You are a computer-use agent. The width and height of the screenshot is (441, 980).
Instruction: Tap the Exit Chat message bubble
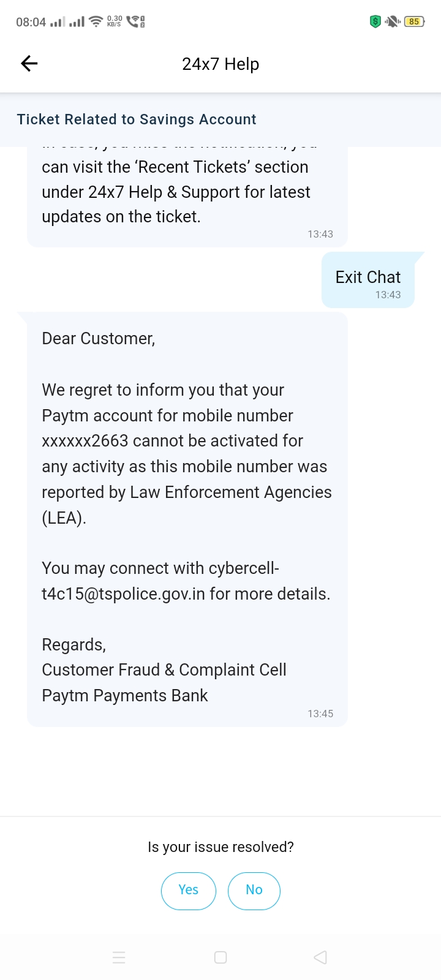[368, 281]
